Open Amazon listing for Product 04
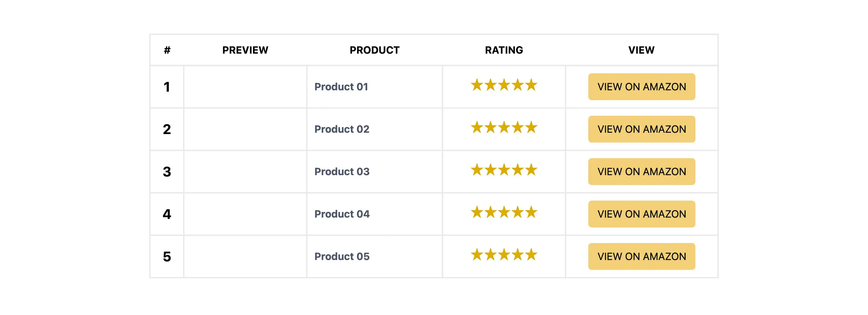The width and height of the screenshot is (868, 315). tap(642, 214)
